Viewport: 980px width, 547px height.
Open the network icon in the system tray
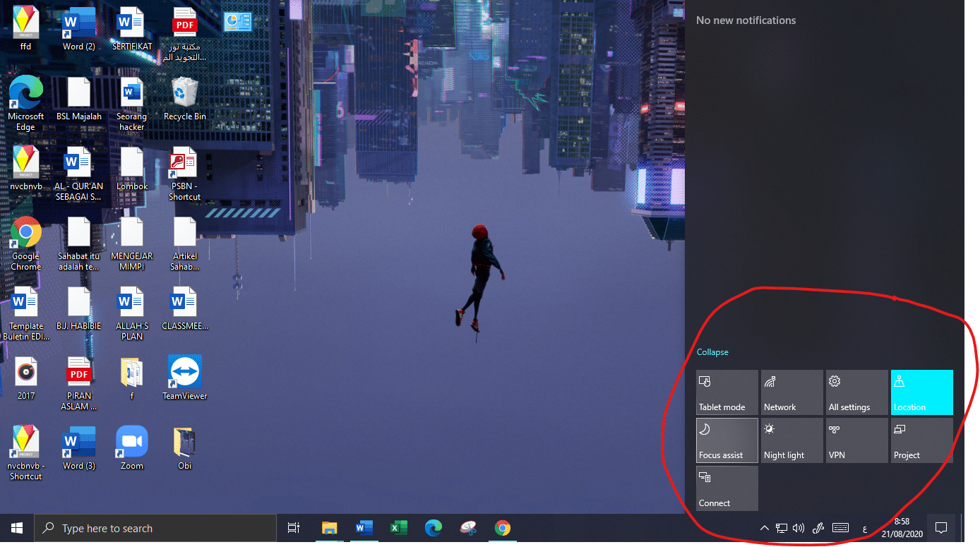782,528
